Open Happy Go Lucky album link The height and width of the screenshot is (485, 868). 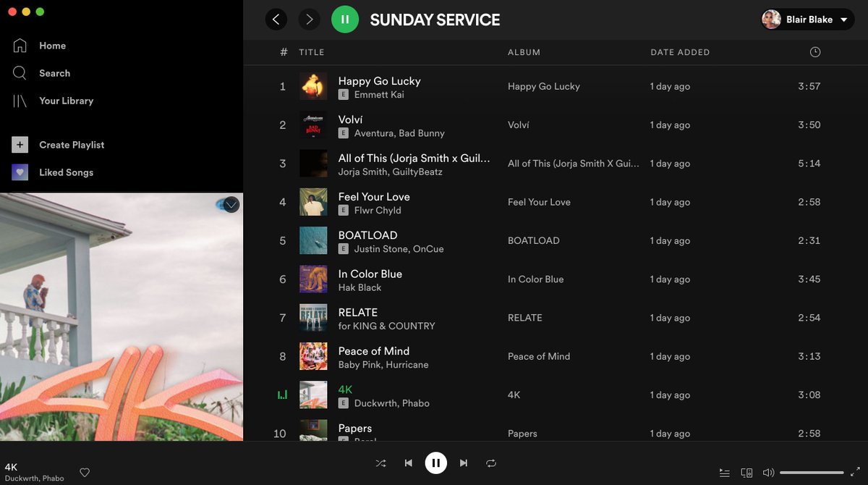tap(544, 86)
